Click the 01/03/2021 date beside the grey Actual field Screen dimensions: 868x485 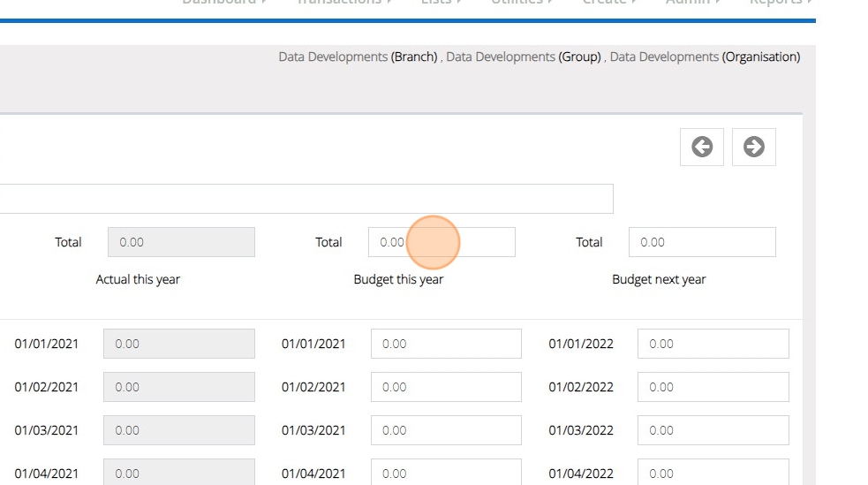click(47, 430)
